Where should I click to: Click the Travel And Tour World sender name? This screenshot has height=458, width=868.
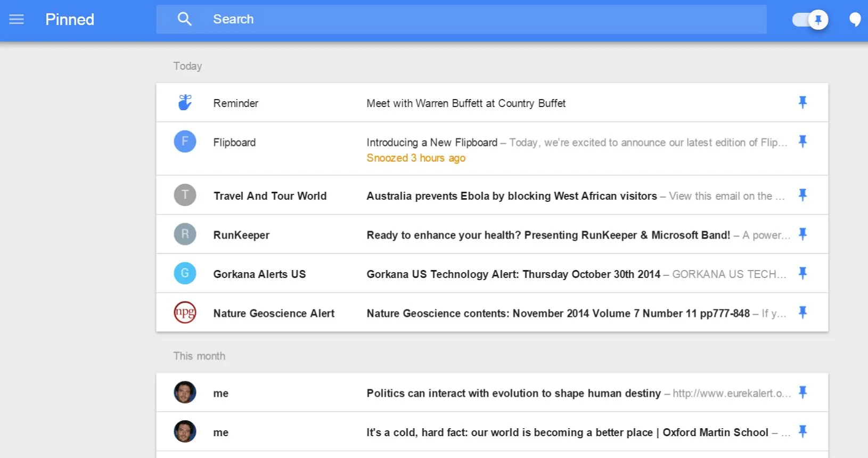coord(270,196)
